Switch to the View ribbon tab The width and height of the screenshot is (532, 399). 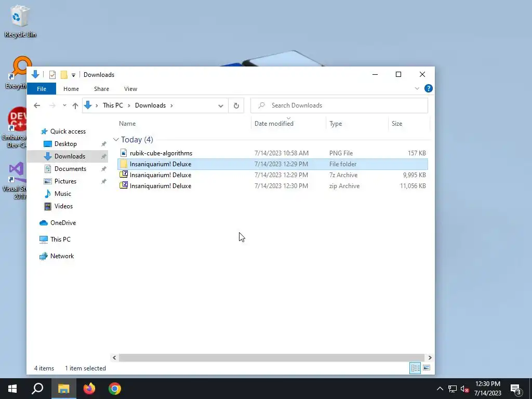click(x=130, y=89)
